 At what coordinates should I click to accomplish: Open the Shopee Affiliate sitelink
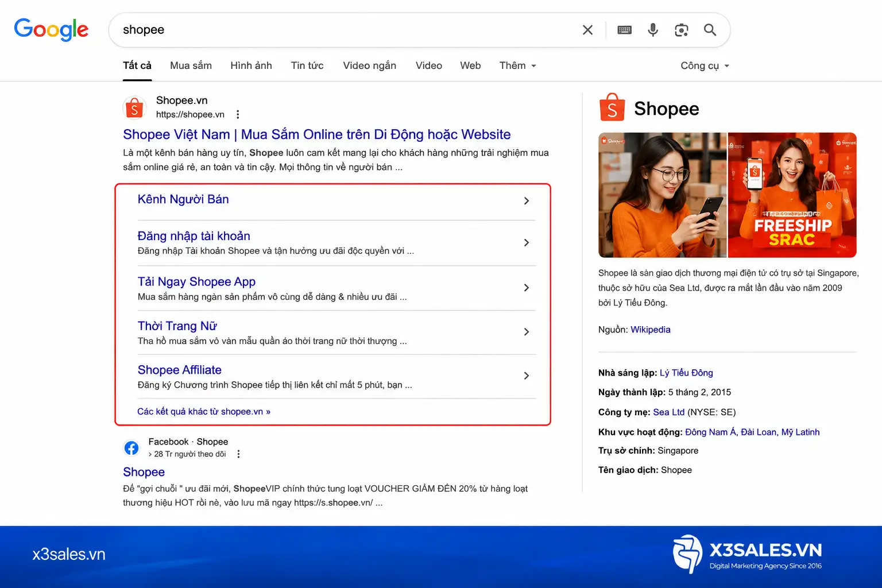180,370
